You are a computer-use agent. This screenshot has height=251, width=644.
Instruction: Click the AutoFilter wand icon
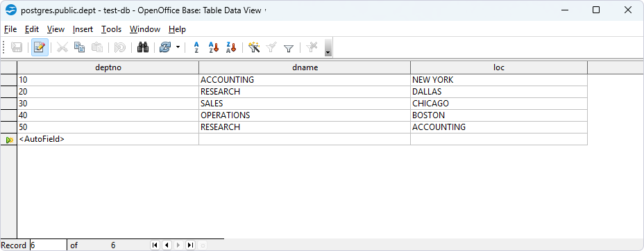click(254, 47)
